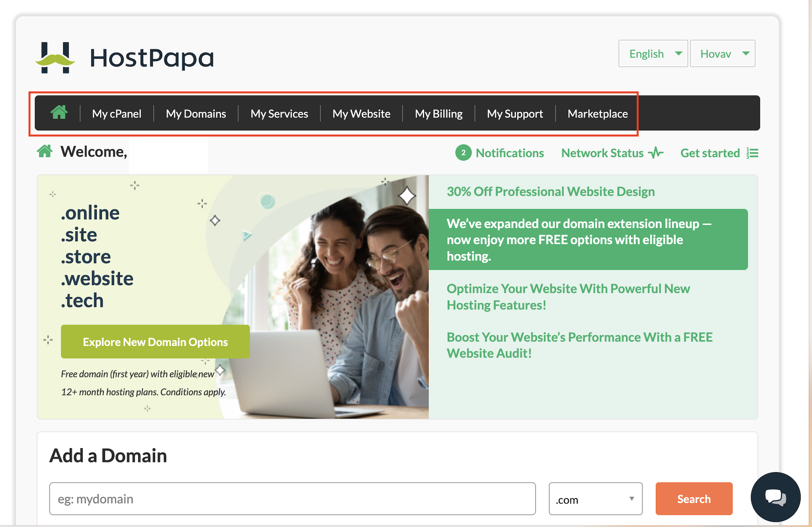Click the .tech extension text in banner
Viewport: 812px width, 527px height.
82,300
